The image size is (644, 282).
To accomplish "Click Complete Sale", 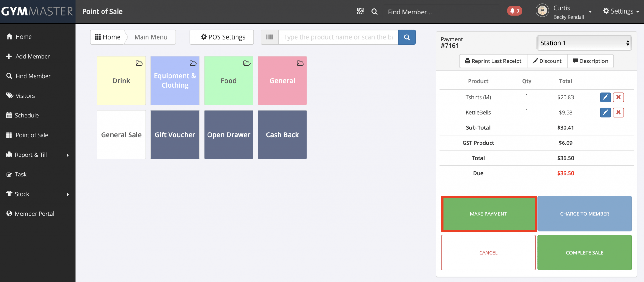I will (585, 252).
